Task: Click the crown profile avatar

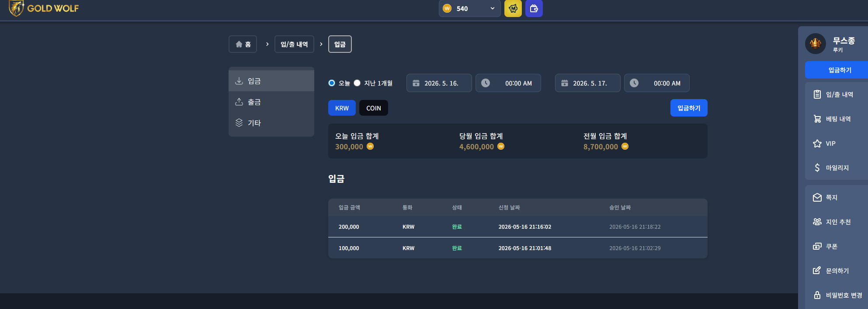Action: [x=816, y=44]
